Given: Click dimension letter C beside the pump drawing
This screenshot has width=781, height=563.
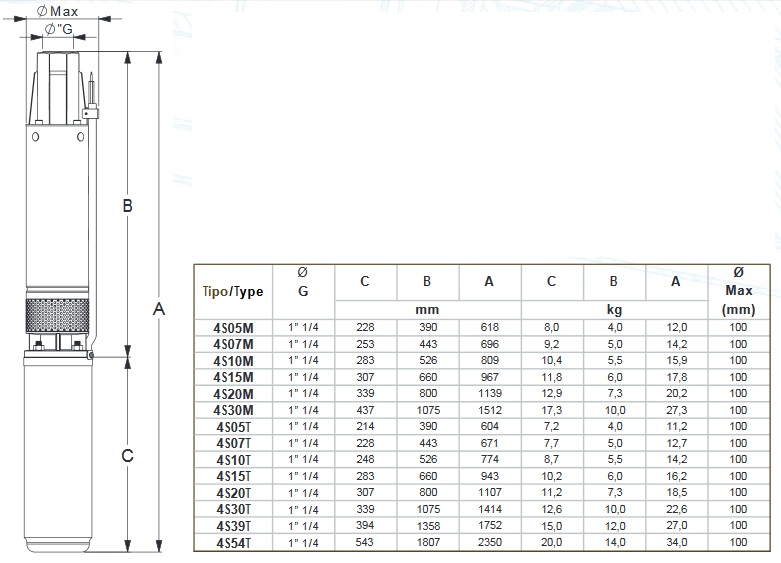Looking at the screenshot, I should click(127, 456).
